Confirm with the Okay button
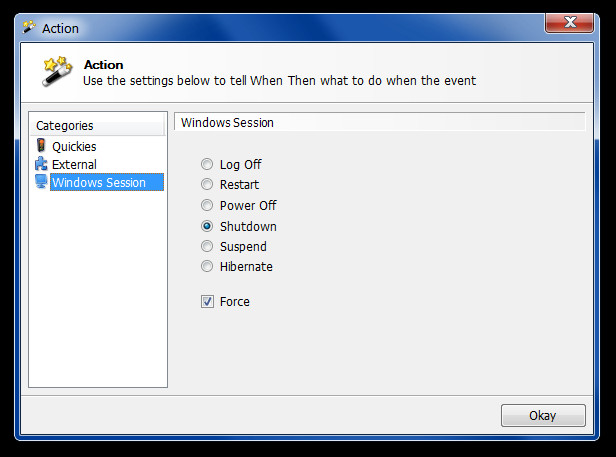 (x=543, y=415)
